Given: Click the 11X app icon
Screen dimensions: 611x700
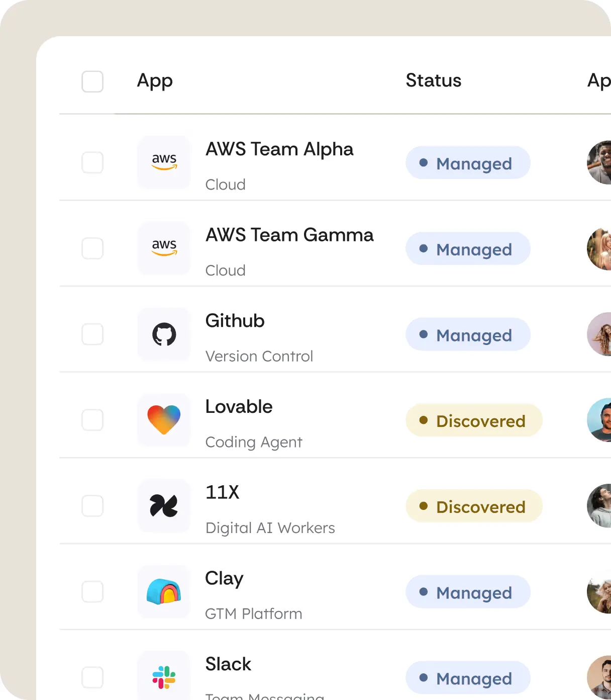Looking at the screenshot, I should coord(164,506).
